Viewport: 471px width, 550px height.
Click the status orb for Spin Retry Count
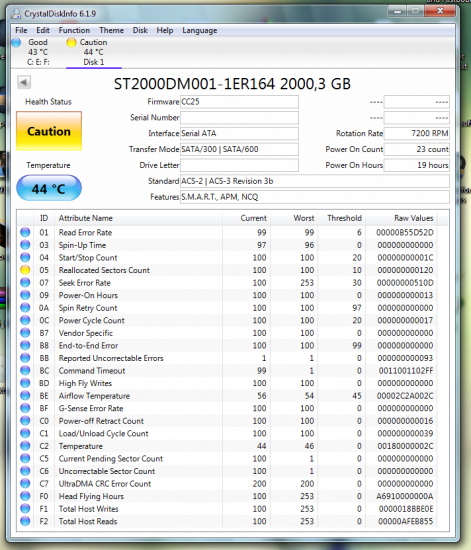click(25, 308)
